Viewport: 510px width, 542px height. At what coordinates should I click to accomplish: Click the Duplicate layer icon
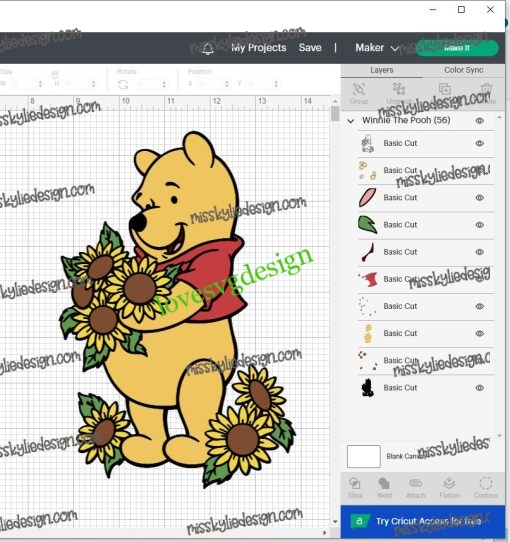tap(445, 90)
